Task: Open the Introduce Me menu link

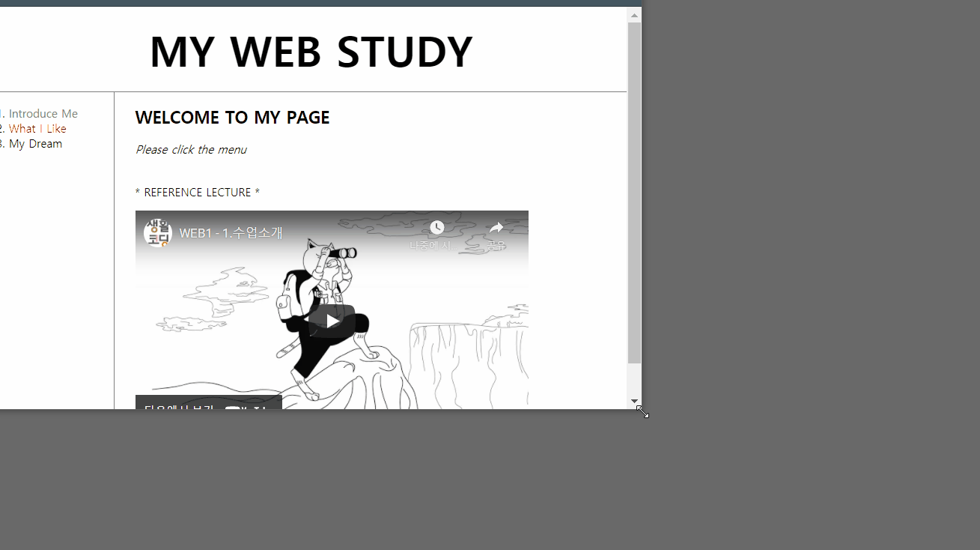Action: 43,114
